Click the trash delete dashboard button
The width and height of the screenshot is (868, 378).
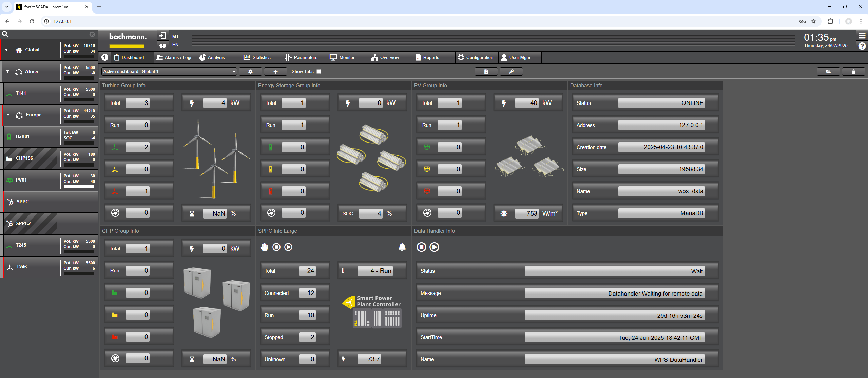pyautogui.click(x=853, y=72)
